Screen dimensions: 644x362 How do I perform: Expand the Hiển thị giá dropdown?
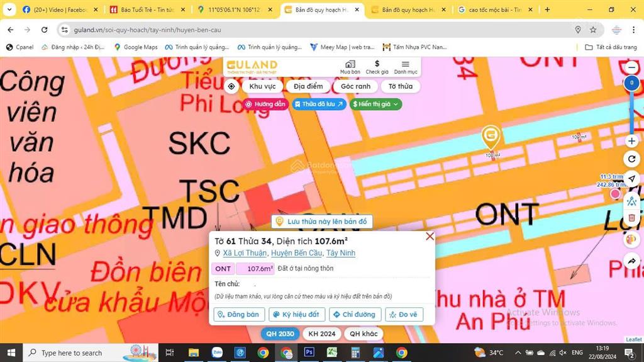pos(375,104)
